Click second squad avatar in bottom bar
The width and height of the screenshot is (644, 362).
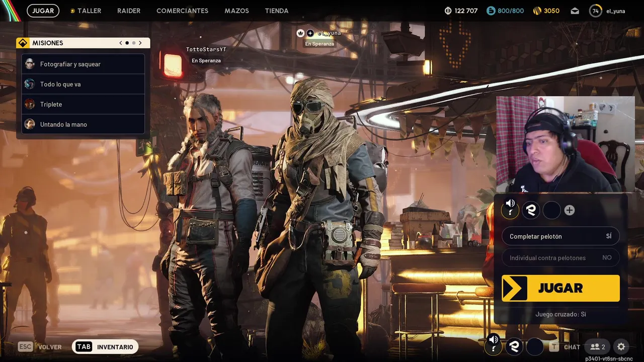click(x=514, y=346)
